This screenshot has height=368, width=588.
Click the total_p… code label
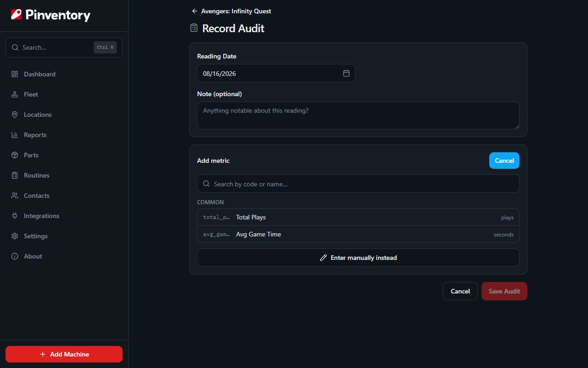(x=216, y=217)
